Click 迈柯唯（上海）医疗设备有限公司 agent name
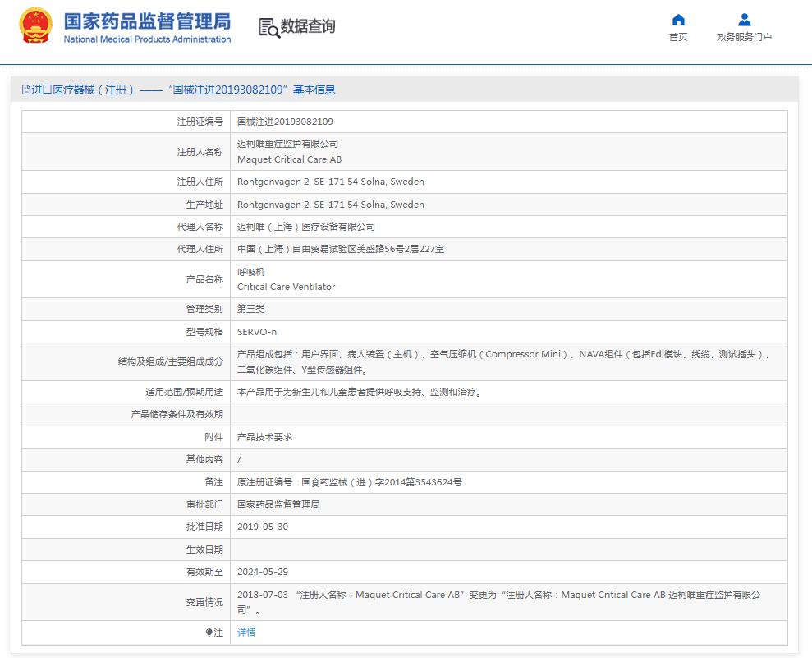 pyautogui.click(x=306, y=227)
